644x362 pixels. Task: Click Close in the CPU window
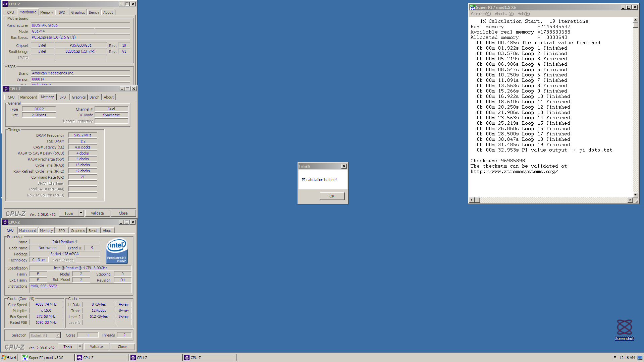point(122,347)
